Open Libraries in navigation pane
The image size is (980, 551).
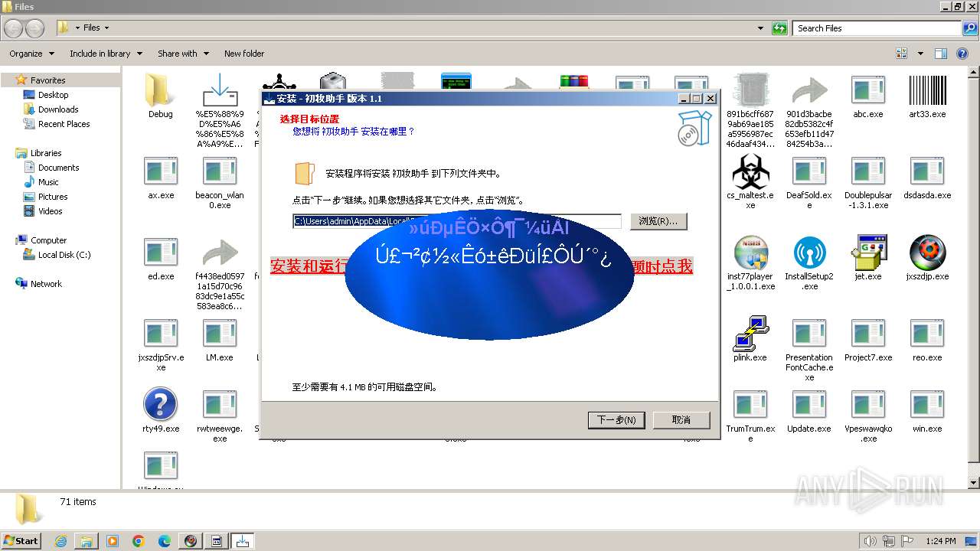(x=46, y=153)
